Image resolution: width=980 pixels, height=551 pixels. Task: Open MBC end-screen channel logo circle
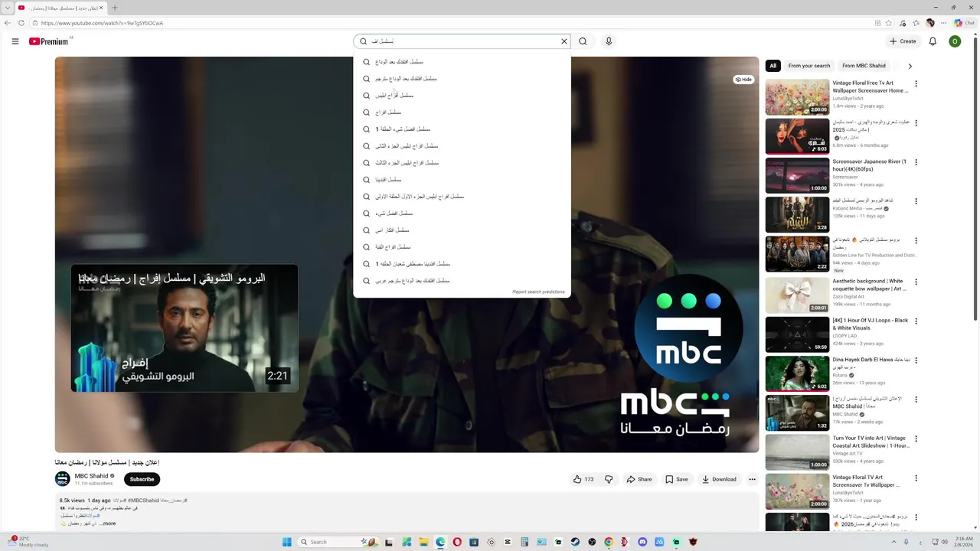[688, 328]
